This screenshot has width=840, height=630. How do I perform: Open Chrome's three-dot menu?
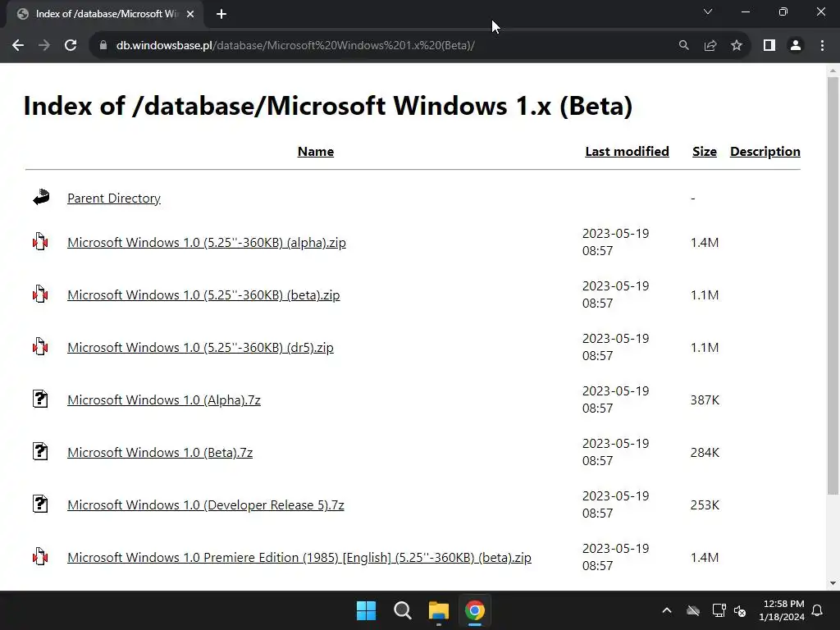click(822, 46)
